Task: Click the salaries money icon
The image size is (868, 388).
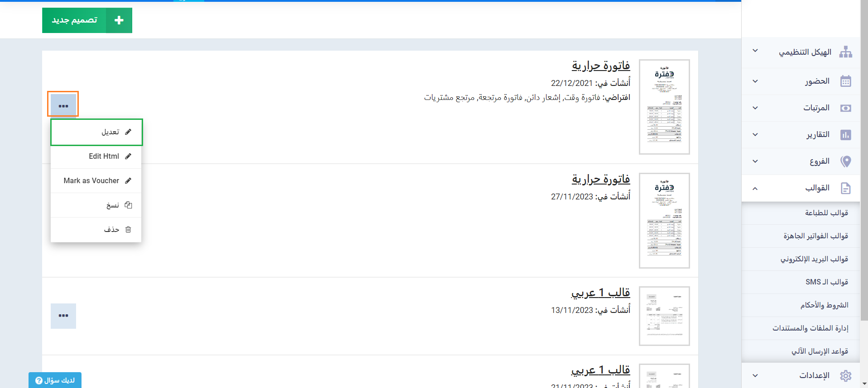Action: 845,108
